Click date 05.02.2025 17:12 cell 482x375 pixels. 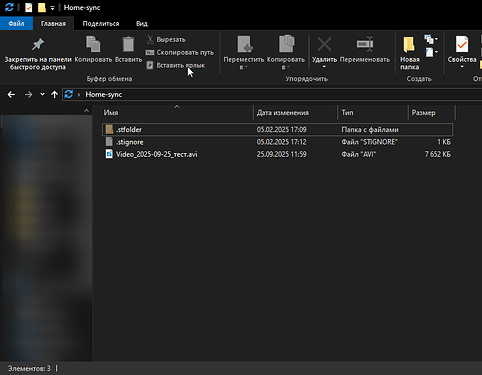(x=282, y=142)
